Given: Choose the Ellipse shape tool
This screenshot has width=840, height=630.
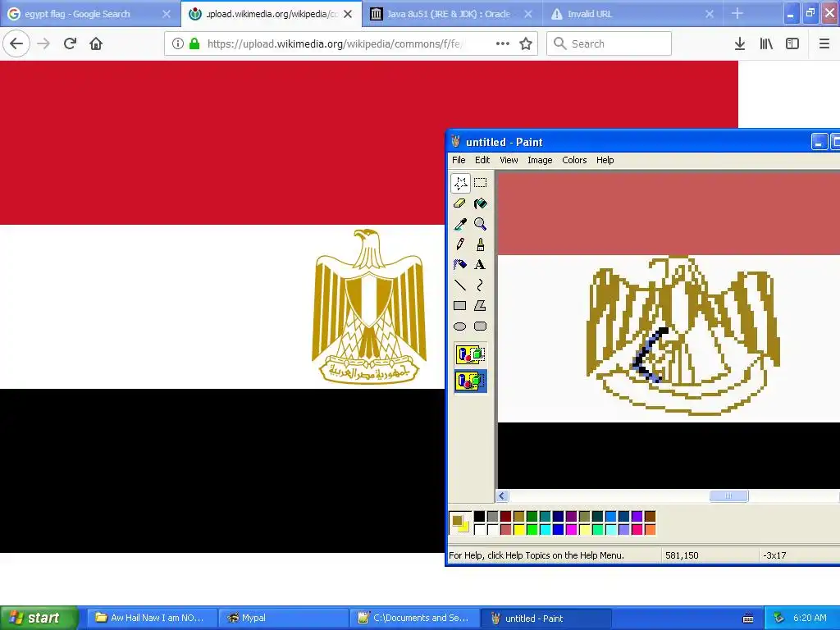Looking at the screenshot, I should pyautogui.click(x=460, y=326).
